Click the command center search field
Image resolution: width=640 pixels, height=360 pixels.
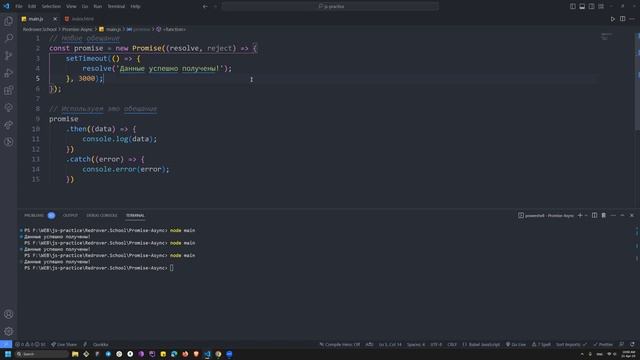tap(330, 7)
